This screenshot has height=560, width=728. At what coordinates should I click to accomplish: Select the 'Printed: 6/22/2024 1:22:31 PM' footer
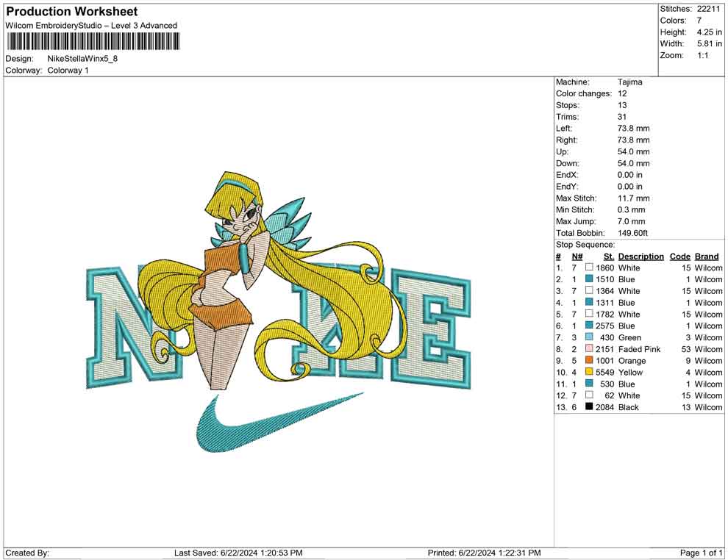484,553
